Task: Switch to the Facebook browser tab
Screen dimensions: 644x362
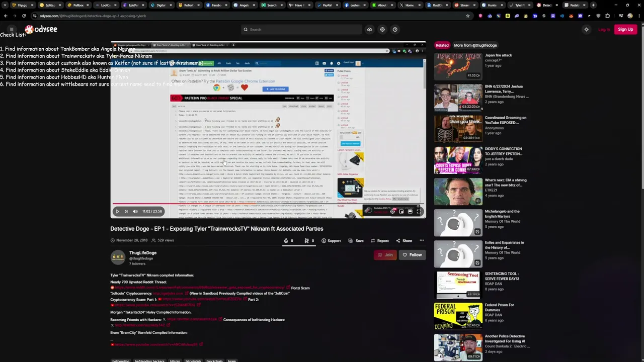Action: (216, 5)
